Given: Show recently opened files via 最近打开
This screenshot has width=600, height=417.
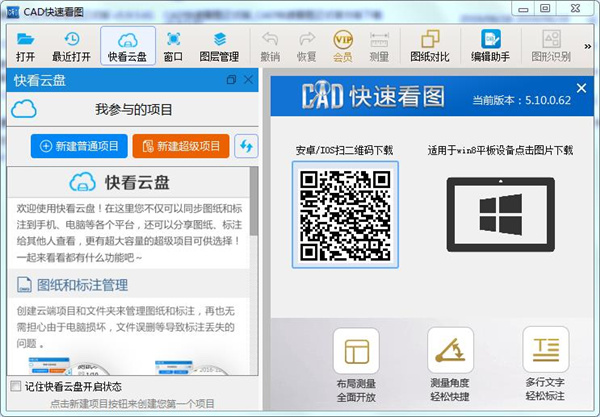Looking at the screenshot, I should coord(72,46).
